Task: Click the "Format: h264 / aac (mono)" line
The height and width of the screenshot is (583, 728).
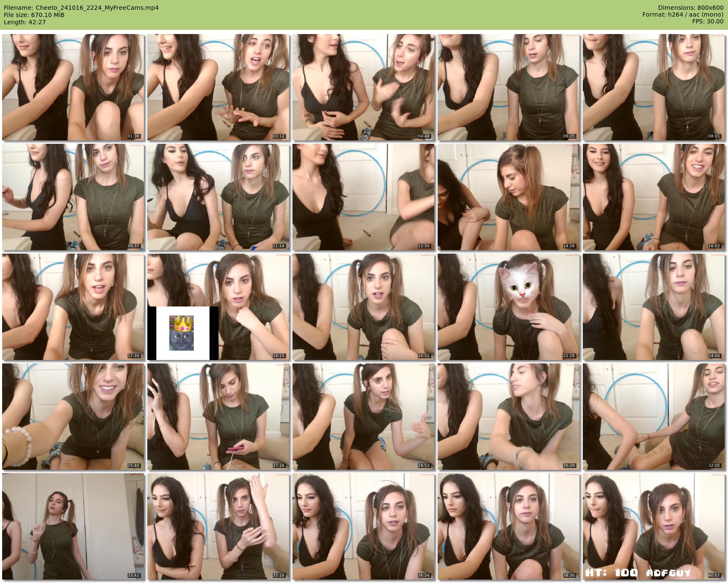Action: coord(683,14)
